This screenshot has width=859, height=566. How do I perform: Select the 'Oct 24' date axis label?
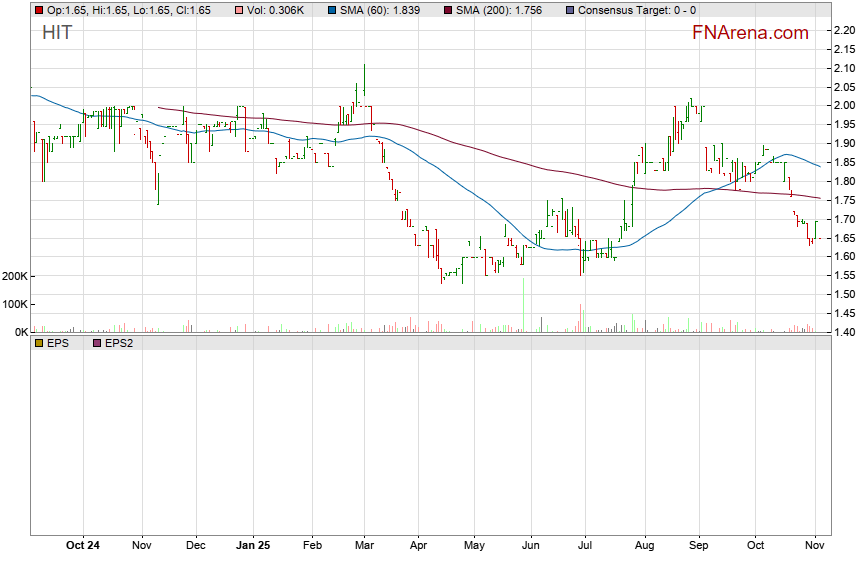82,545
